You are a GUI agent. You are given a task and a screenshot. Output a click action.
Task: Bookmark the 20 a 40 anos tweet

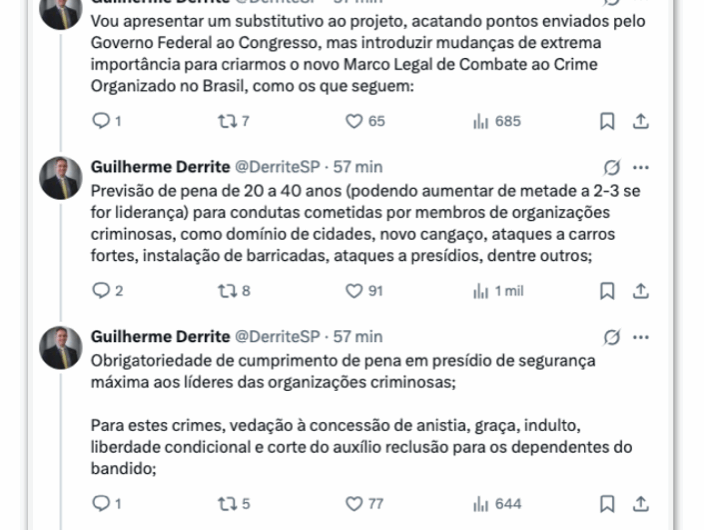pos(607,291)
